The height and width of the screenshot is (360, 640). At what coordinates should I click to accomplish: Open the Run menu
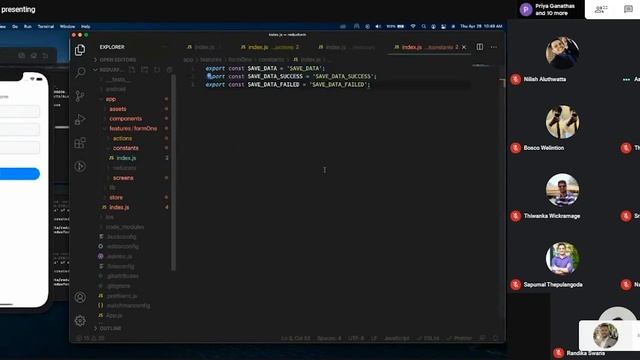tap(28, 26)
